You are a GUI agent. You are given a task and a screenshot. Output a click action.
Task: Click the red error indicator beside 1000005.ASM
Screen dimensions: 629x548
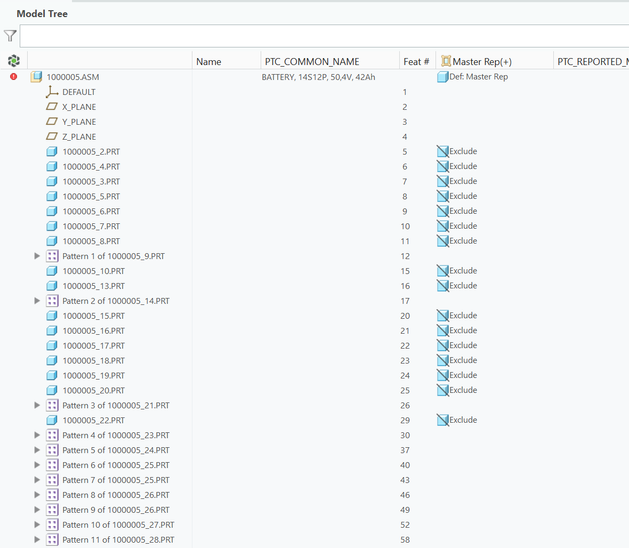tap(13, 77)
